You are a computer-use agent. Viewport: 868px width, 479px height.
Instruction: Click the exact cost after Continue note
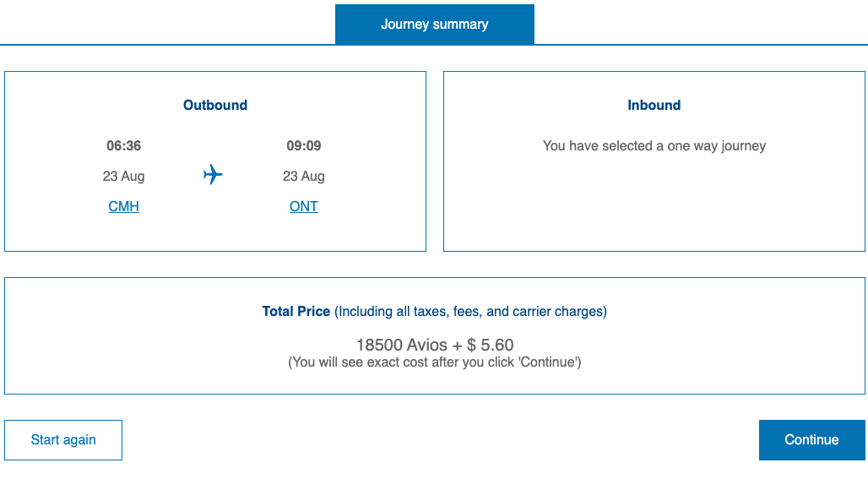(x=434, y=362)
